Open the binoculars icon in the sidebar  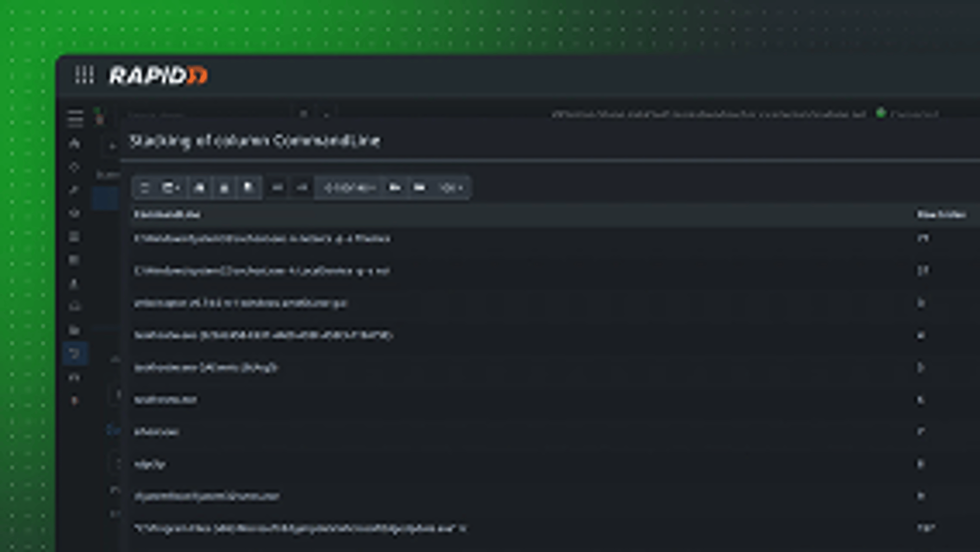[x=75, y=377]
